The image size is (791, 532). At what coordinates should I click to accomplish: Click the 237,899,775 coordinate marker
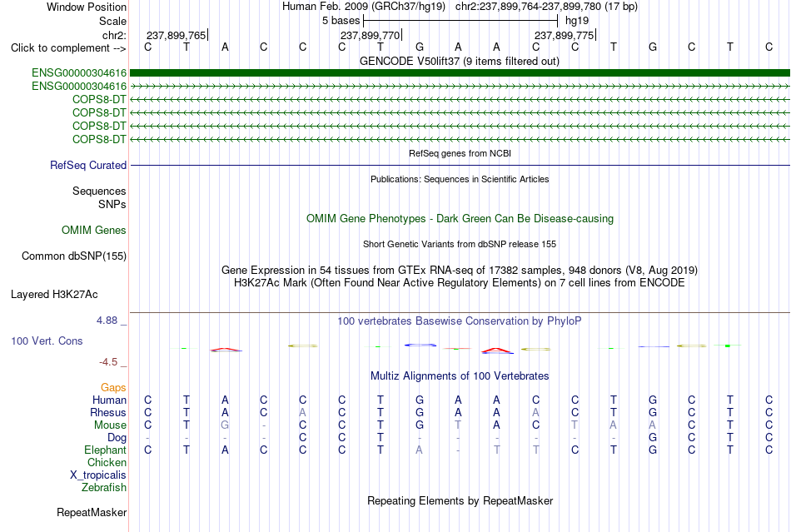tap(564, 35)
